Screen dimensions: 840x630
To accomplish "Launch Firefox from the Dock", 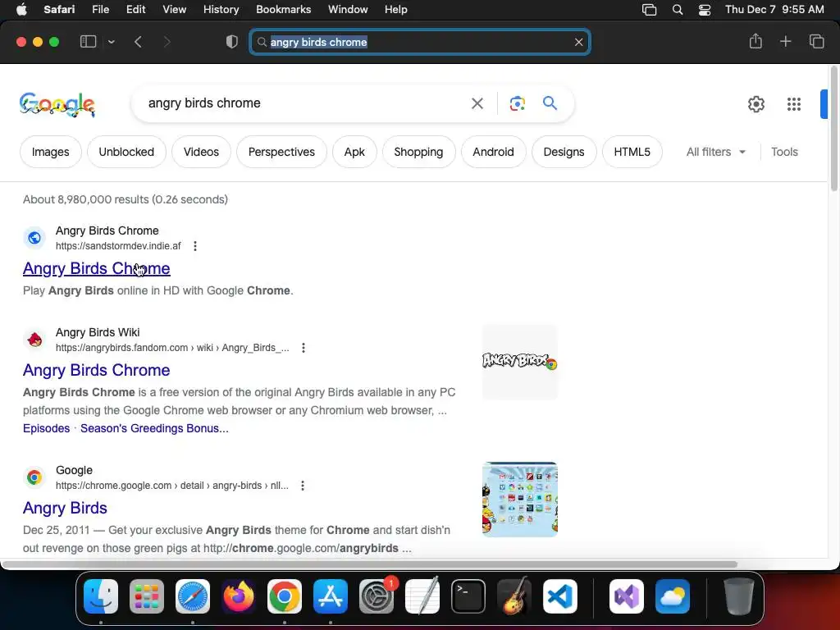I will coord(239,596).
